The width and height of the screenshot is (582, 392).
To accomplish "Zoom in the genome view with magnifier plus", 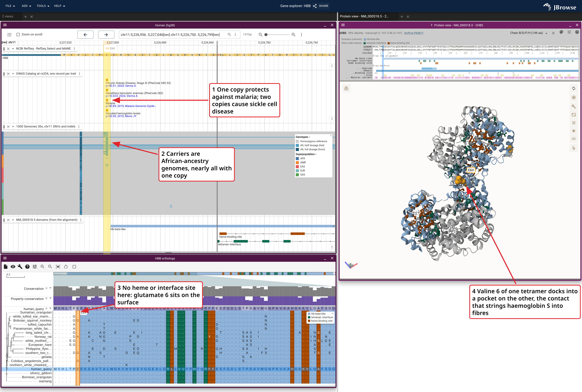I will coord(293,35).
